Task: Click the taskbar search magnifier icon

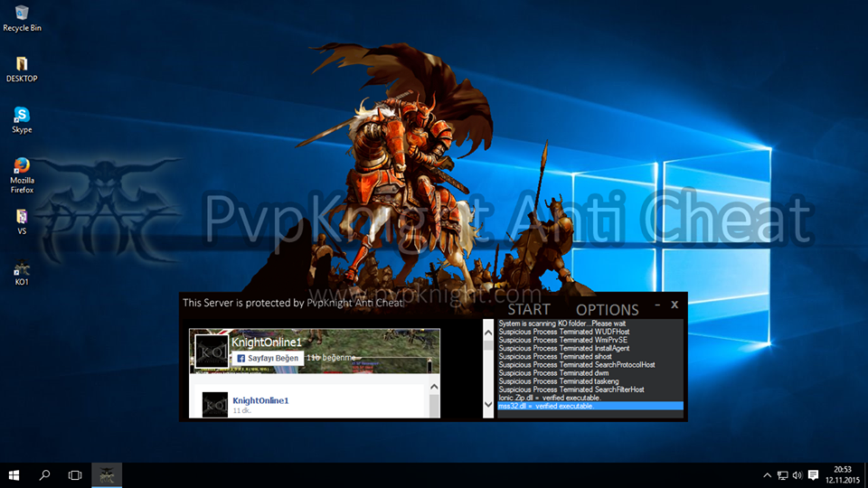Action: tap(44, 474)
